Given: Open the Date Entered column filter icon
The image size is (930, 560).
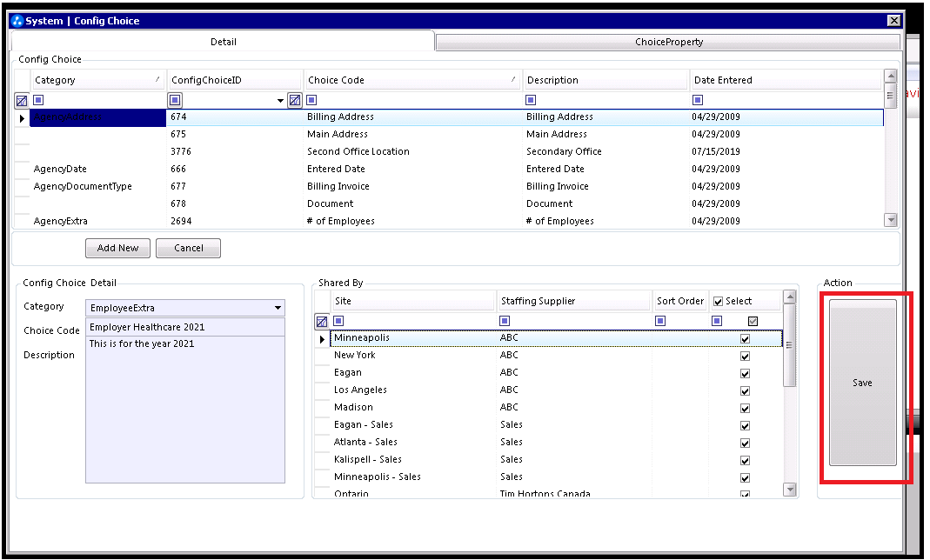Looking at the screenshot, I should tap(698, 100).
